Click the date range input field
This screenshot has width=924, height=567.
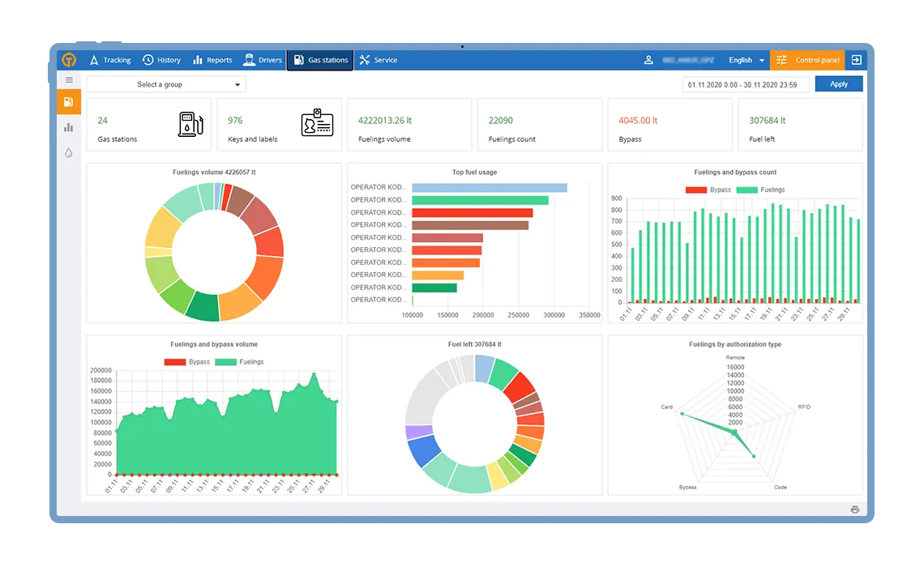point(745,84)
